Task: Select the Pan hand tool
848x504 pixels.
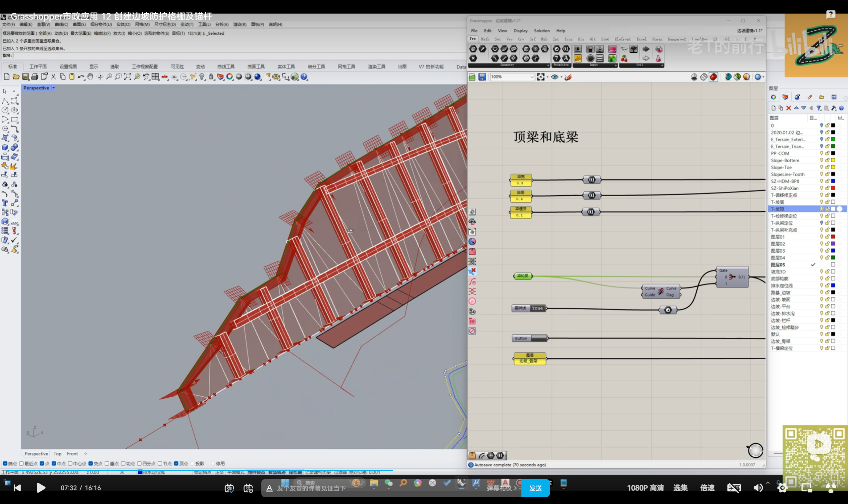Action: 90,77
